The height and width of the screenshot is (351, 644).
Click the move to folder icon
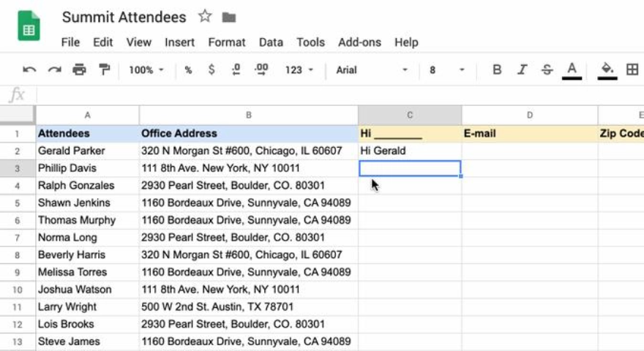[x=229, y=17]
